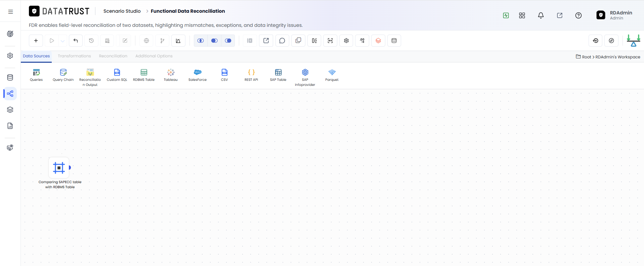
Task: Click the duplicate copy icon
Action: 298,41
